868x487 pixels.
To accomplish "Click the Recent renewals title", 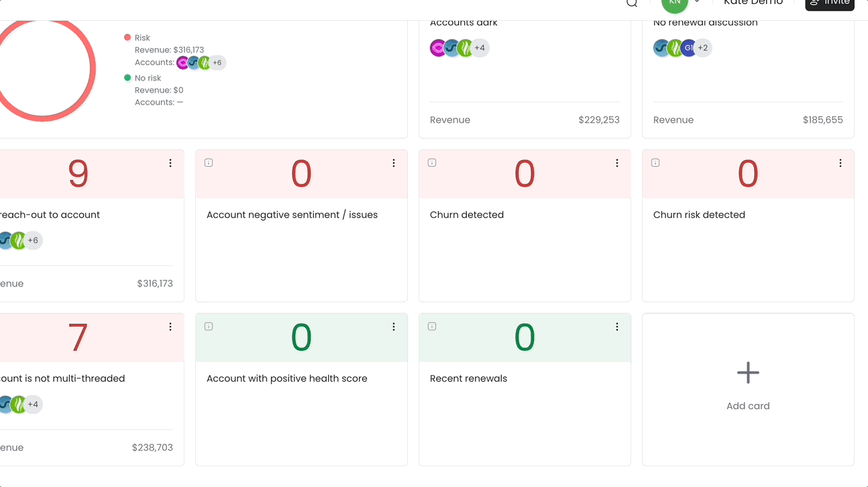I will click(x=468, y=378).
